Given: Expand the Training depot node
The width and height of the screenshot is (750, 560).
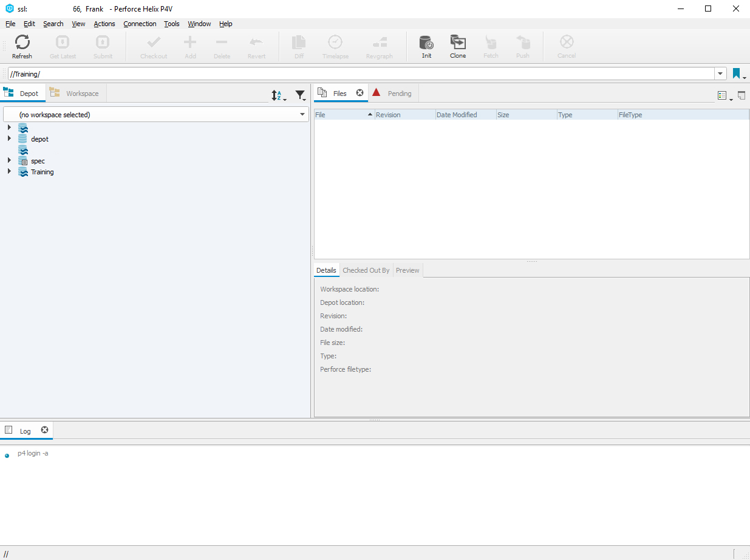Looking at the screenshot, I should (x=9, y=171).
